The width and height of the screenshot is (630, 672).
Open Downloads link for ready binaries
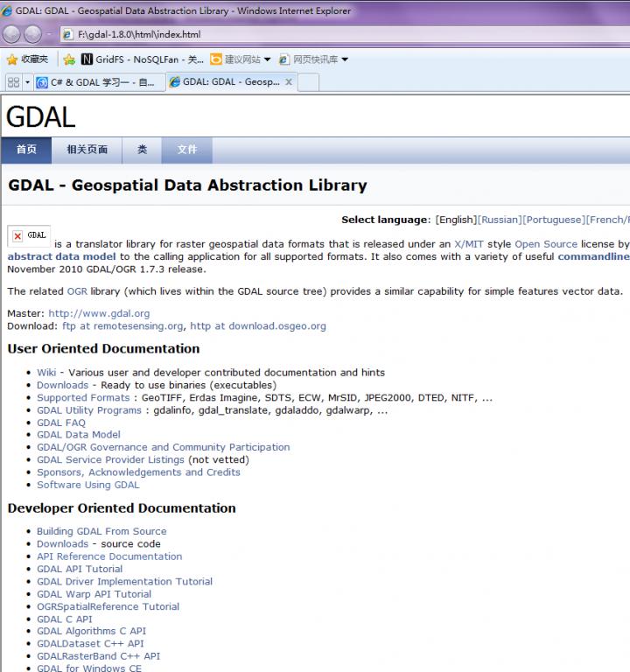[x=63, y=385]
